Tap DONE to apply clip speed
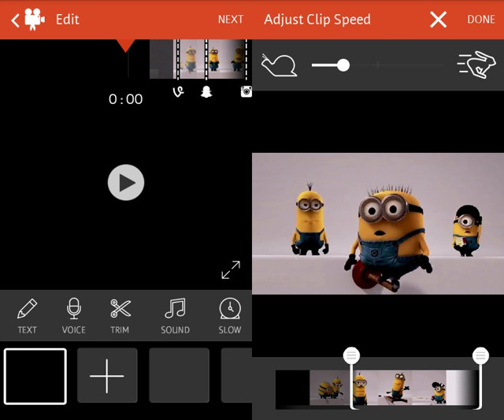Screen dimensions: 504x420 point(481,20)
